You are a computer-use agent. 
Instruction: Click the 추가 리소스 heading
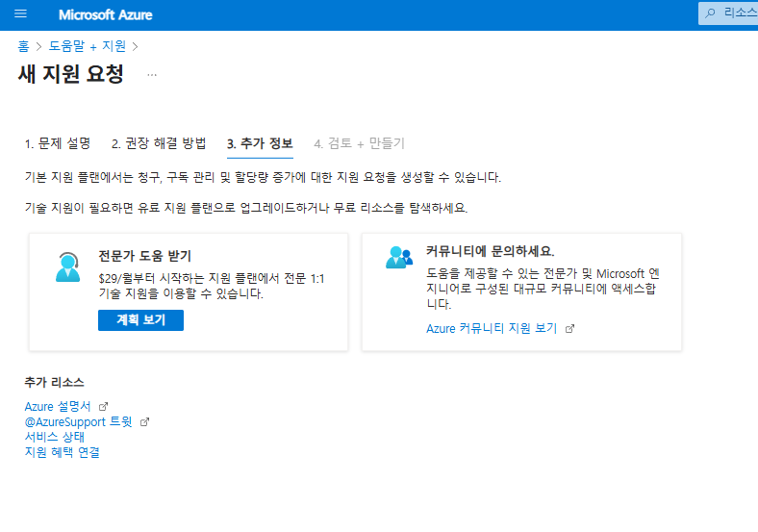tap(54, 382)
